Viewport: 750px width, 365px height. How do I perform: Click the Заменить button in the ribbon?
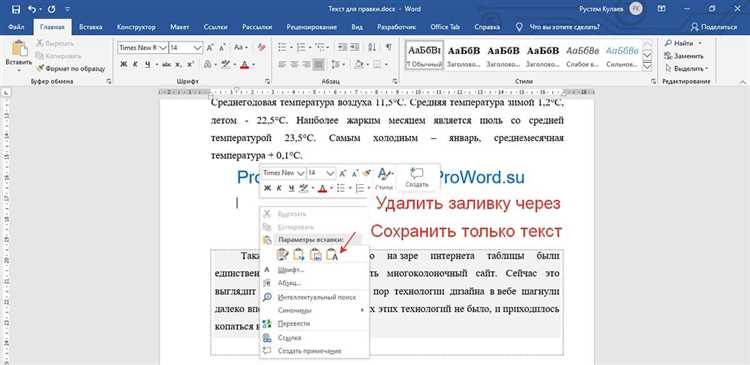tap(684, 56)
